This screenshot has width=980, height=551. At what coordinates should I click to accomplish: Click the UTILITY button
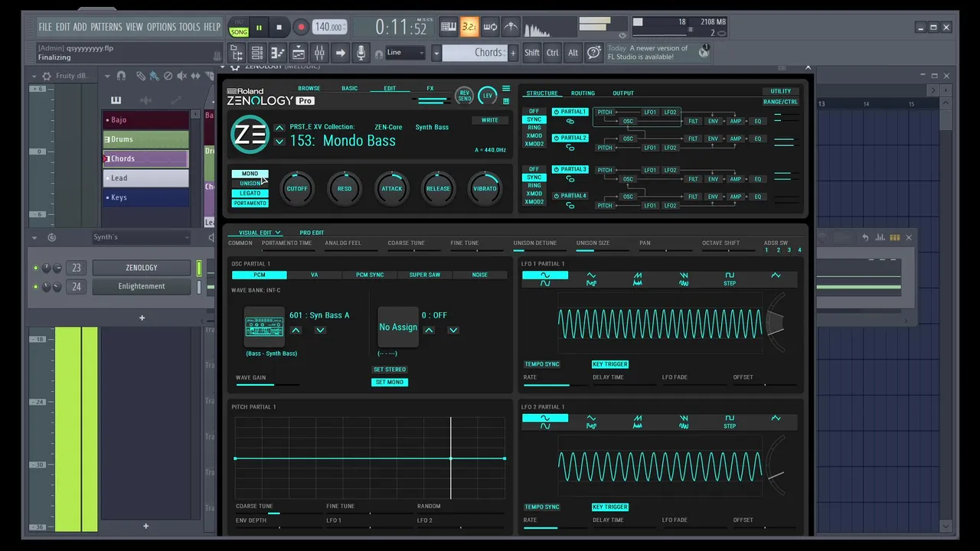pyautogui.click(x=781, y=91)
